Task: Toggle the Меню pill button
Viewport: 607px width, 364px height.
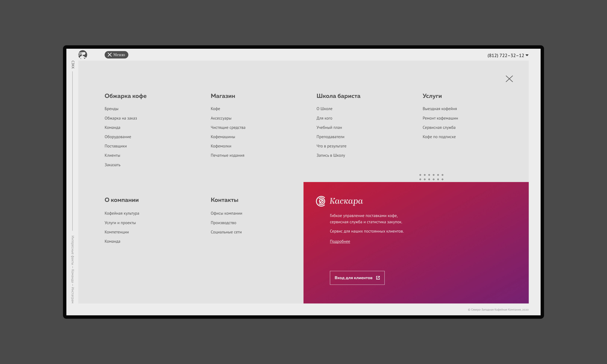Action: [x=116, y=55]
